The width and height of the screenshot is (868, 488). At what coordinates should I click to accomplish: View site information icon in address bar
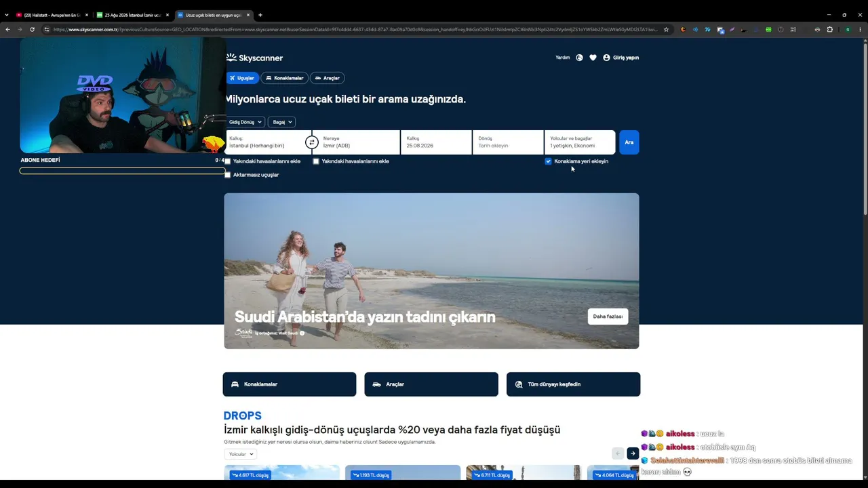pos(47,29)
